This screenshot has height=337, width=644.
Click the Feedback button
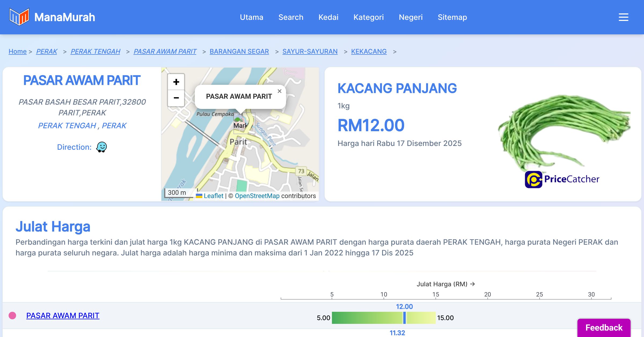[604, 327]
